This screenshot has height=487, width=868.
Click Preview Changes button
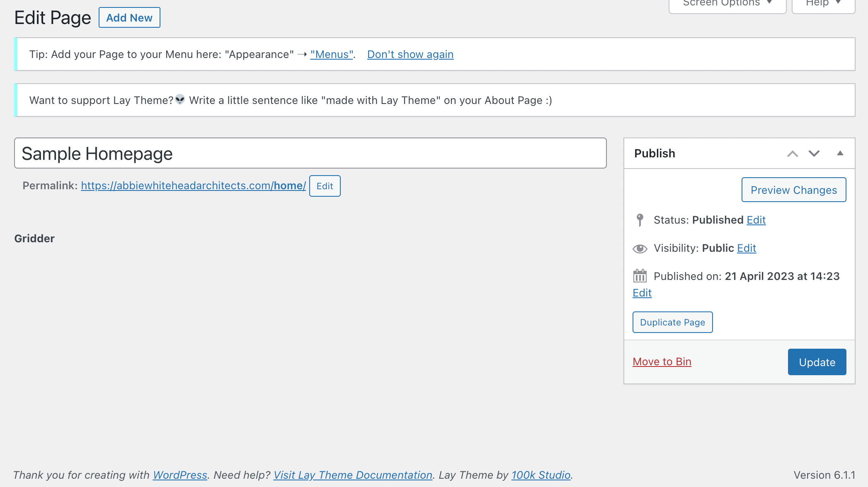pos(793,190)
